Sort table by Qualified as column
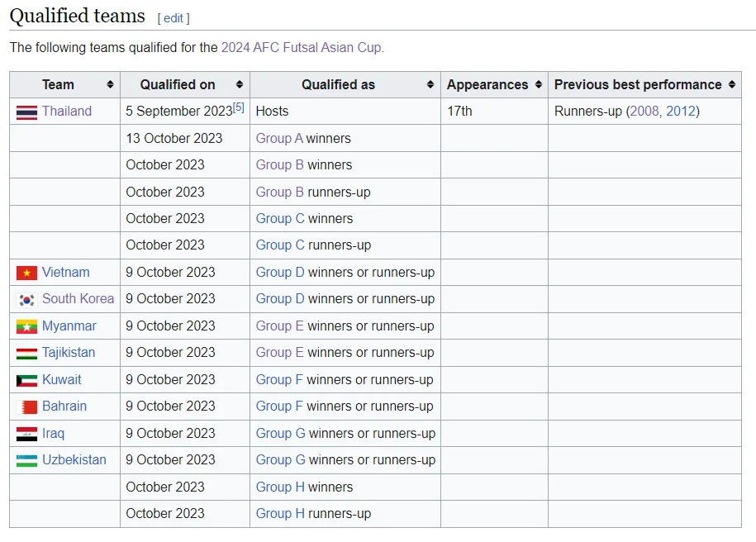This screenshot has width=756, height=542. (430, 85)
